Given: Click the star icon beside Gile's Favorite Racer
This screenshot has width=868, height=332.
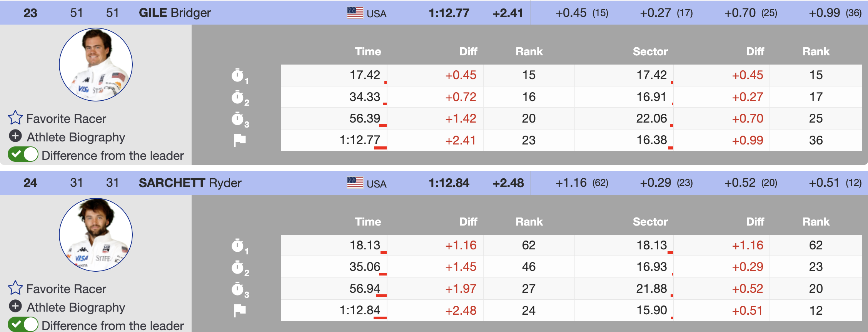Looking at the screenshot, I should pyautogui.click(x=15, y=118).
